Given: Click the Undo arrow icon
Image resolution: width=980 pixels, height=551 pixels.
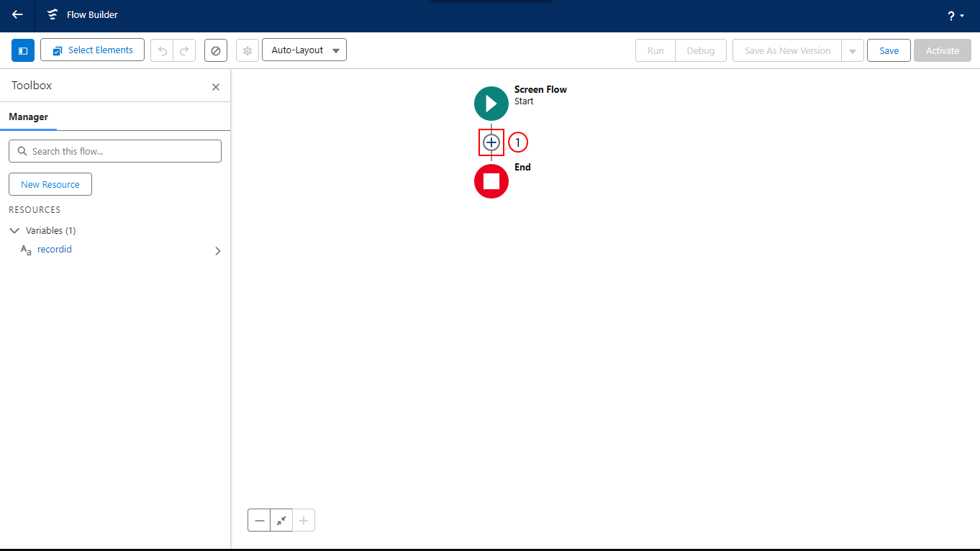Looking at the screenshot, I should tap(162, 51).
